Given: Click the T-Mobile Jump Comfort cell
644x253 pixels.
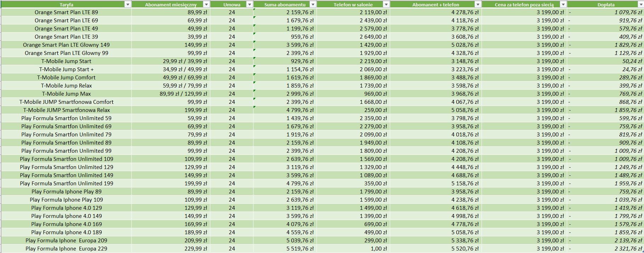Looking at the screenshot, I should point(66,77).
